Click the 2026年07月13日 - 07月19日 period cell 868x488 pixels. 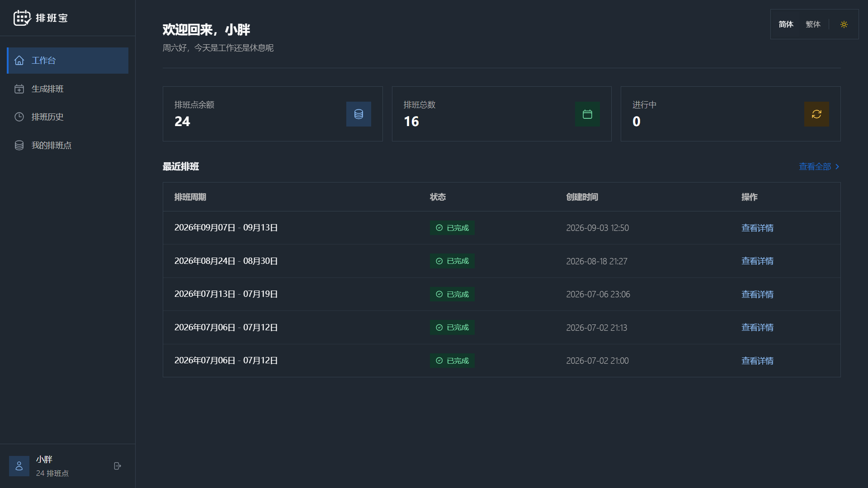tap(226, 294)
